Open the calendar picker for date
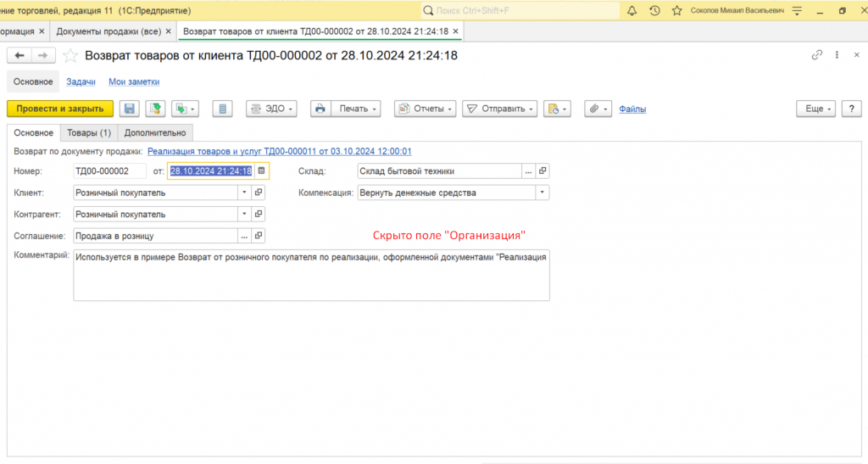 click(261, 171)
